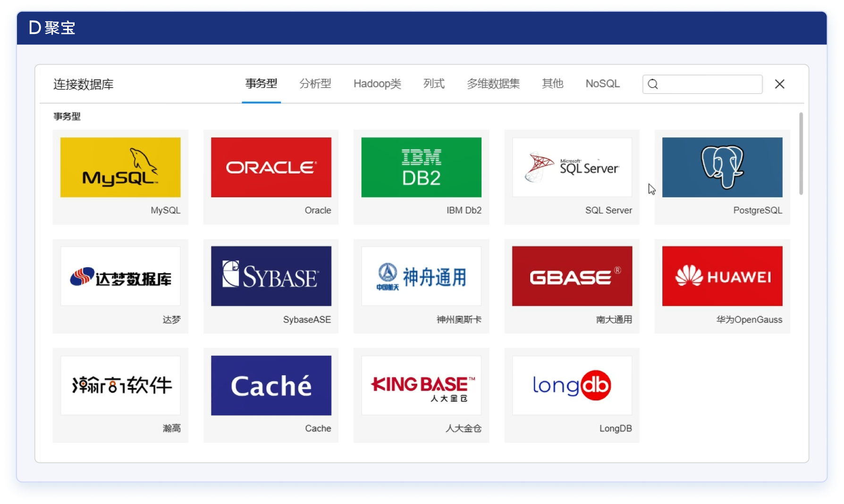Viewport: 844px width, 504px height.
Task: Choose the Oracle database logo
Action: click(x=271, y=167)
